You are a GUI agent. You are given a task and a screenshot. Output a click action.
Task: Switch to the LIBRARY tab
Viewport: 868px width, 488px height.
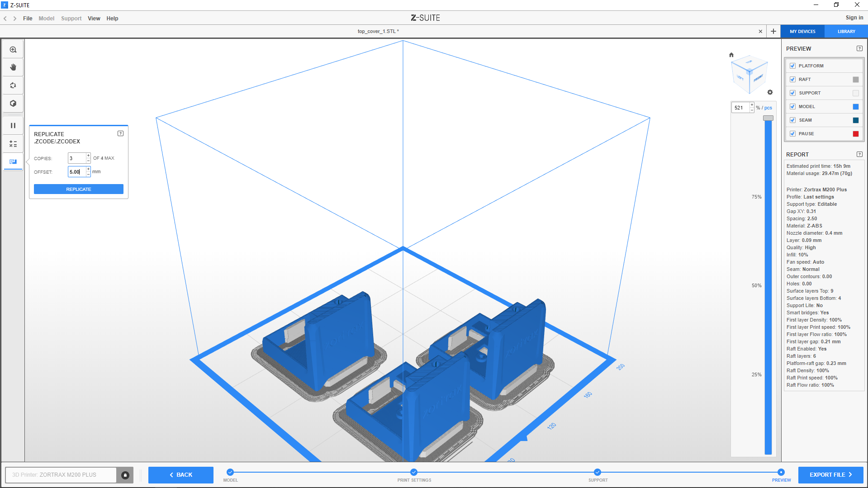click(x=846, y=32)
